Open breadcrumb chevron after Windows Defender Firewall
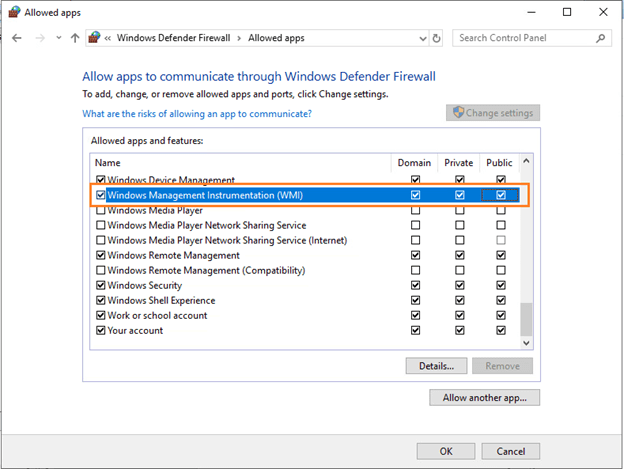 (239, 38)
